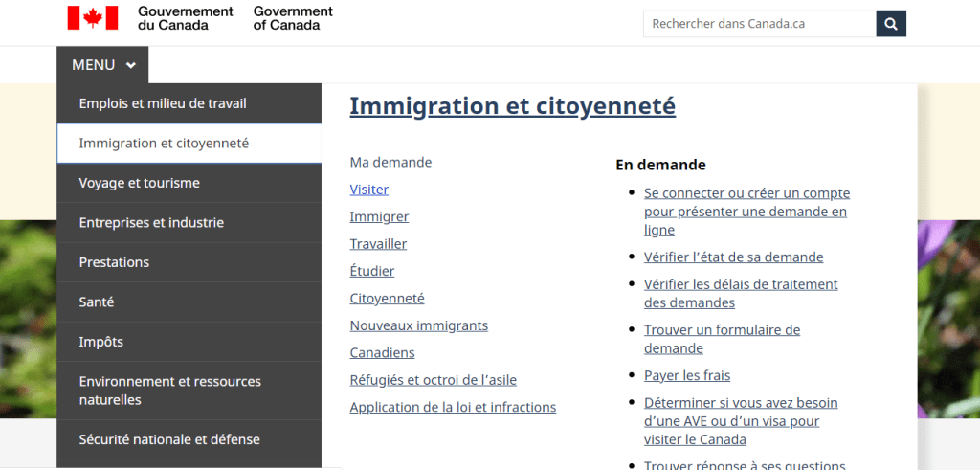
Task: Open the Visiter link
Action: click(x=368, y=190)
